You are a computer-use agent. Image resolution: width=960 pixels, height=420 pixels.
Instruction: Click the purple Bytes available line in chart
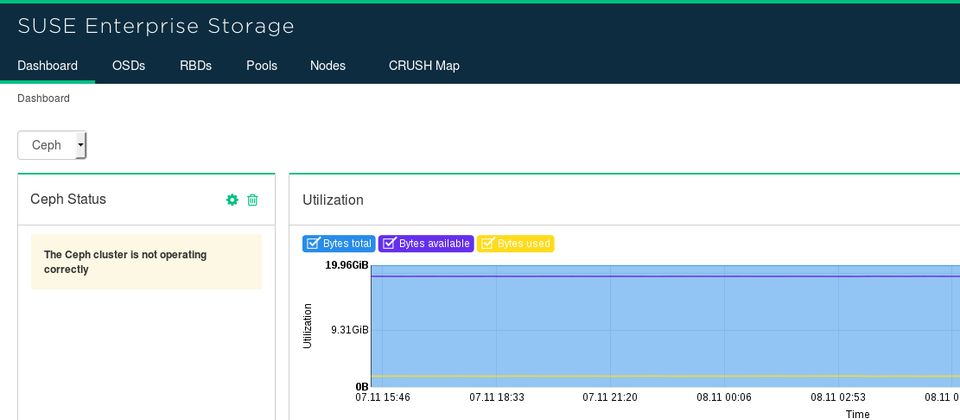[666, 276]
